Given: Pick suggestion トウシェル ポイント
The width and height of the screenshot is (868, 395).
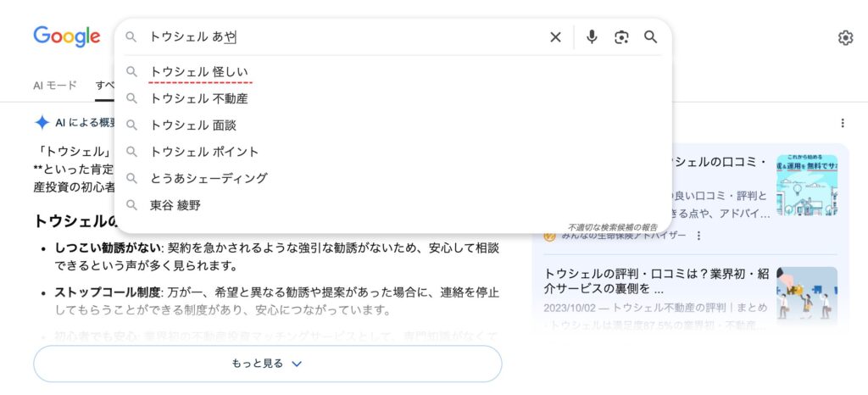Looking at the screenshot, I should point(204,152).
